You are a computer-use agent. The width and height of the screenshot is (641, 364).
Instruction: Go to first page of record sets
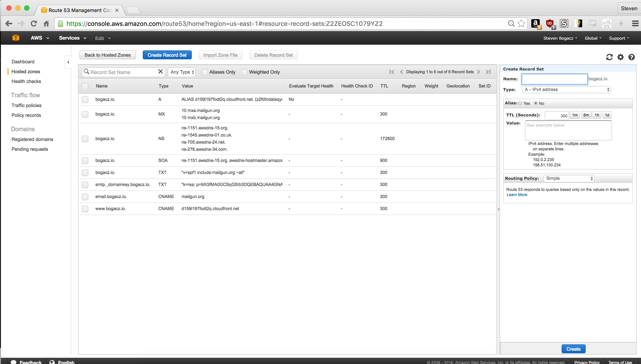pos(392,72)
